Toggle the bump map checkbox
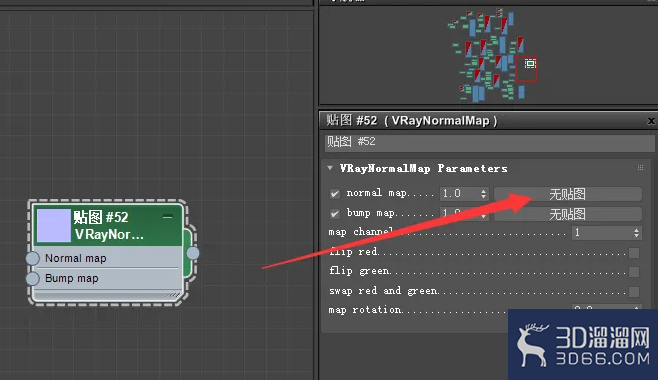 pyautogui.click(x=334, y=214)
